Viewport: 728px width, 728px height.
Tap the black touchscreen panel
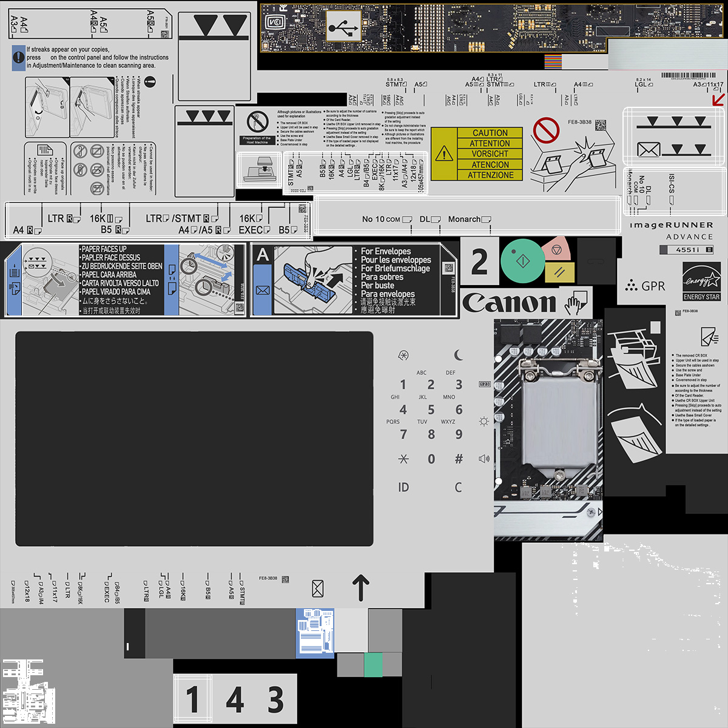pos(194,439)
